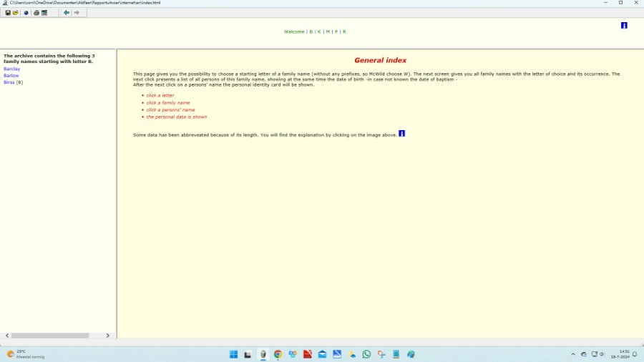Open the Welcome link
This screenshot has width=644, height=362.
293,31
